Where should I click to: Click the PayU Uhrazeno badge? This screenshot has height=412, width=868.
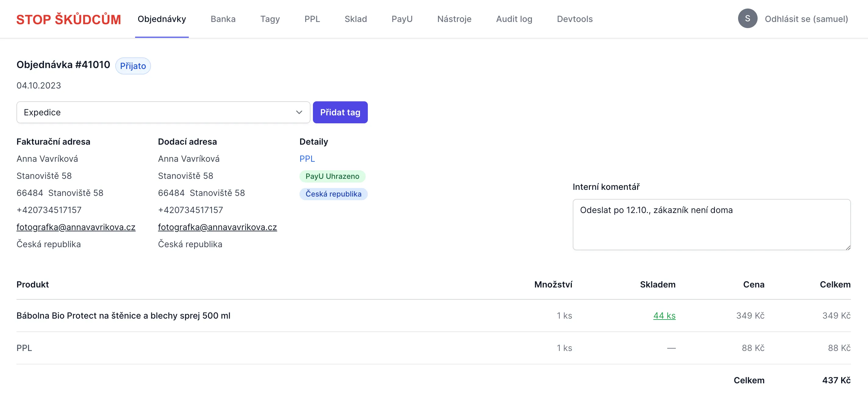point(332,176)
